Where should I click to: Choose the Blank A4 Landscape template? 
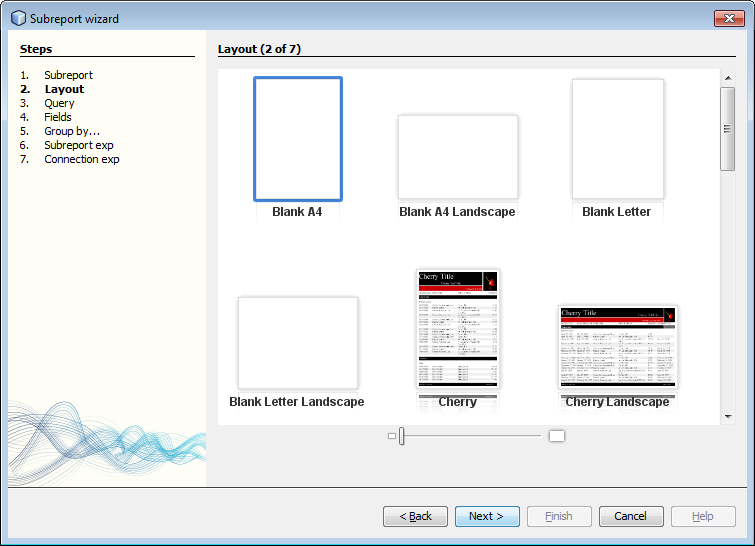coord(457,157)
